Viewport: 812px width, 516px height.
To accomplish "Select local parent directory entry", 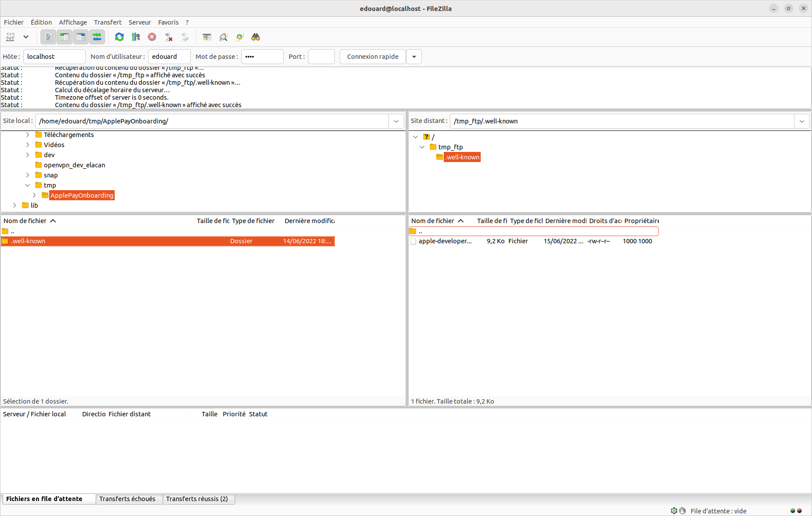I will 168,231.
